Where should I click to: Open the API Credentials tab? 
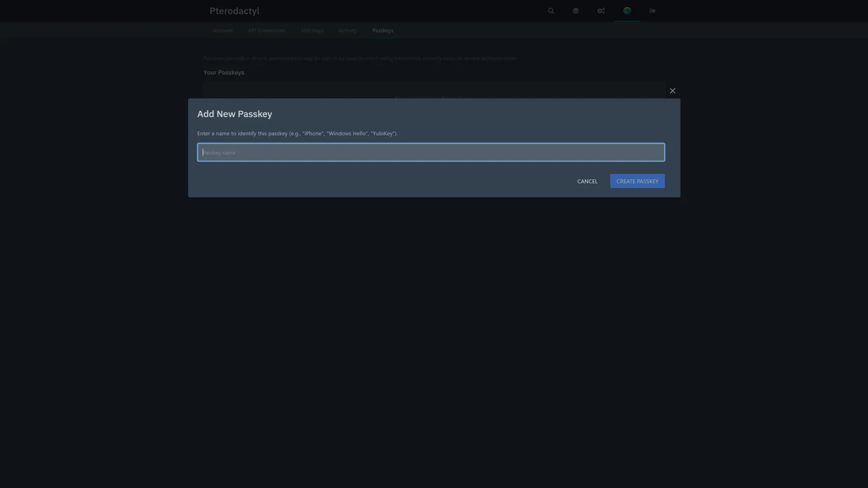[x=266, y=31]
